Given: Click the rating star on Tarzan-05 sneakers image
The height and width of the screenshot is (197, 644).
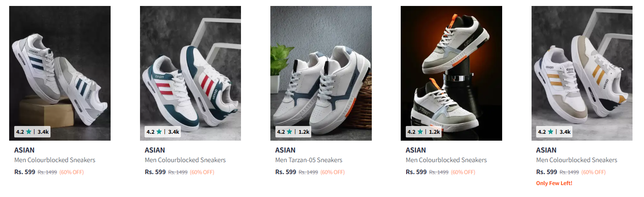Looking at the screenshot, I should pyautogui.click(x=290, y=132).
